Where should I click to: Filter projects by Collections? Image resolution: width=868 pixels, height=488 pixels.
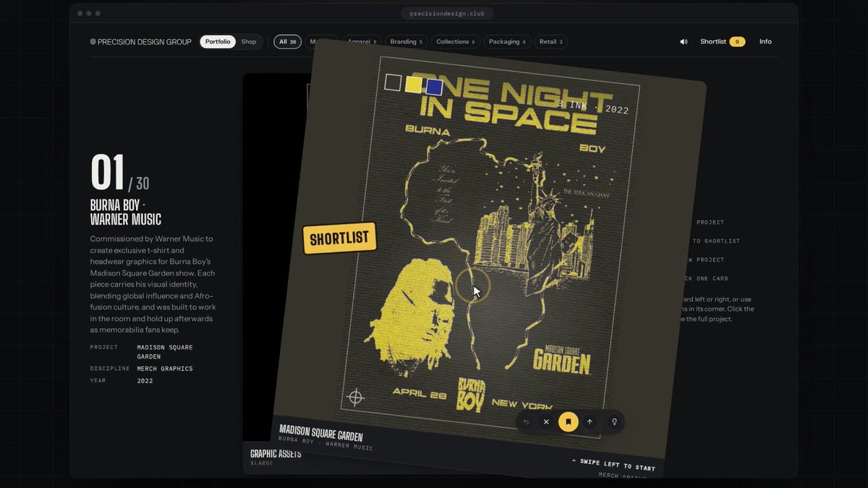(456, 42)
